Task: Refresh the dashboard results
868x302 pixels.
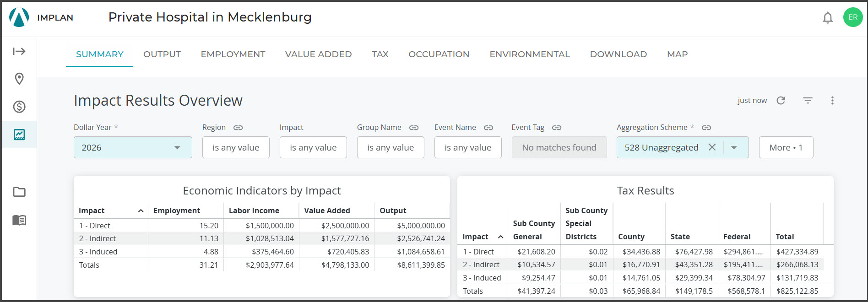Action: (781, 100)
